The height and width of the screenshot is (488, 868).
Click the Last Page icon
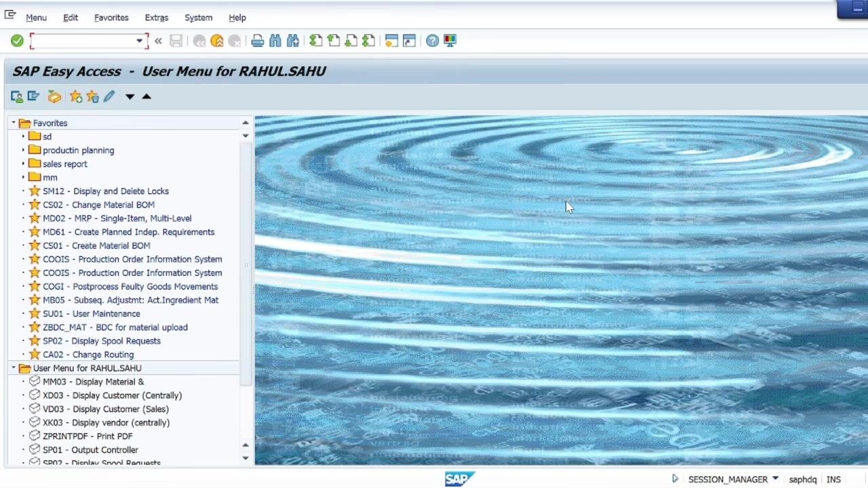click(368, 41)
